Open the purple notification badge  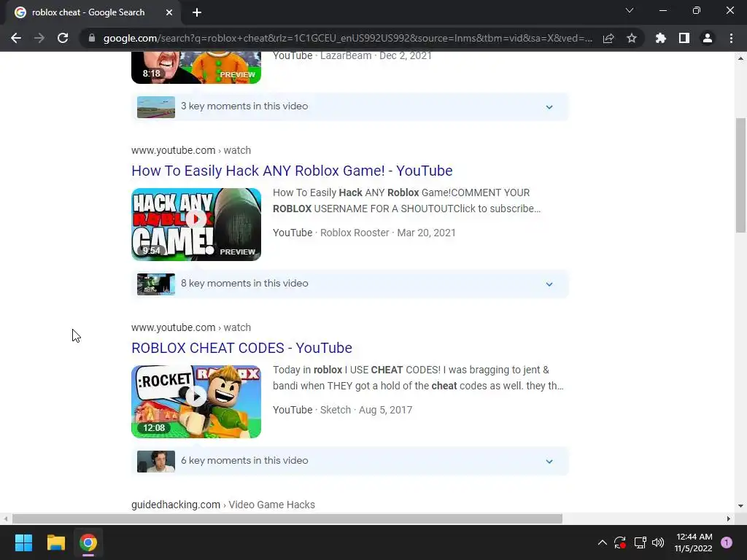[727, 542]
